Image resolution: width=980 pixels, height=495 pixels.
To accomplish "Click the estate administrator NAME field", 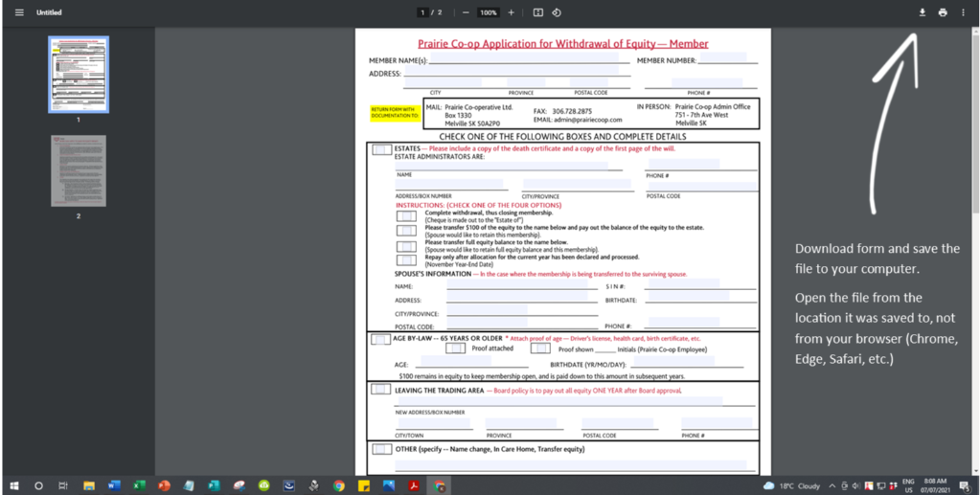I will point(502,165).
